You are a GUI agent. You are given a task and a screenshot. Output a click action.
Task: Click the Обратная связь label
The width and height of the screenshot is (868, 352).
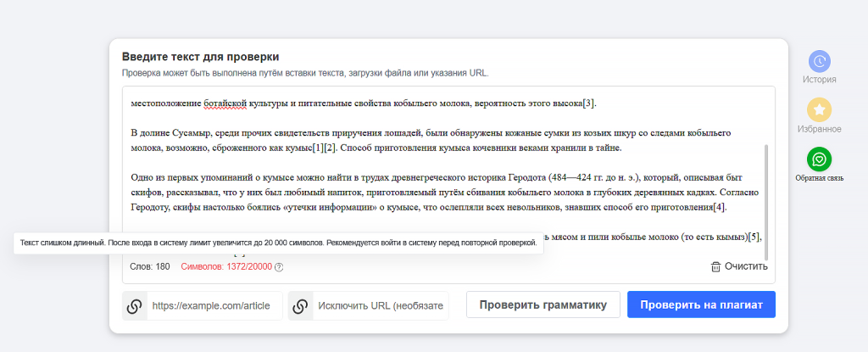pyautogui.click(x=820, y=178)
